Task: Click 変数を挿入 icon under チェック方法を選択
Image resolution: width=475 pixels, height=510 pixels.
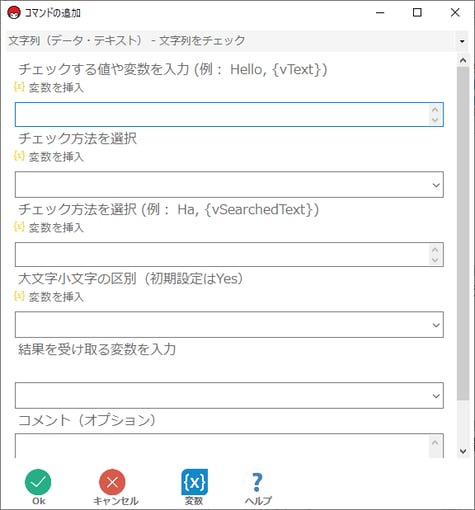Action: click(x=19, y=156)
